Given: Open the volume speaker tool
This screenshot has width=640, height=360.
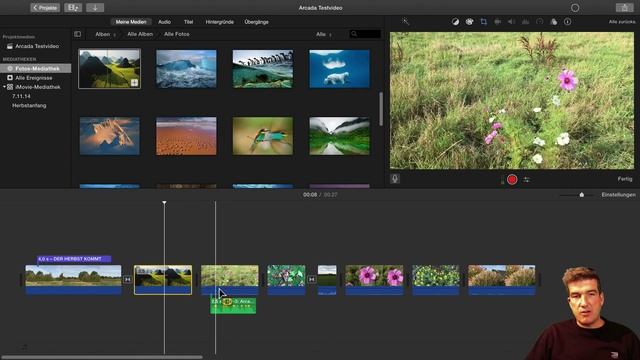Looking at the screenshot, I should 511,22.
